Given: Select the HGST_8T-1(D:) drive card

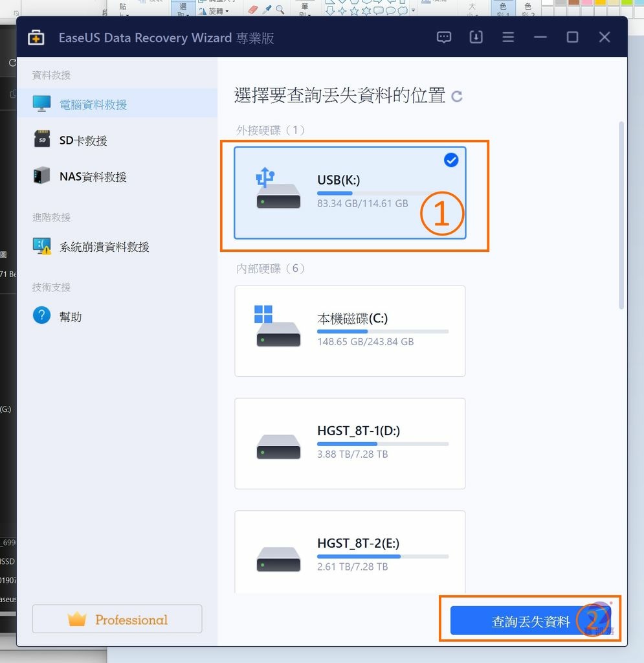Looking at the screenshot, I should pyautogui.click(x=350, y=444).
